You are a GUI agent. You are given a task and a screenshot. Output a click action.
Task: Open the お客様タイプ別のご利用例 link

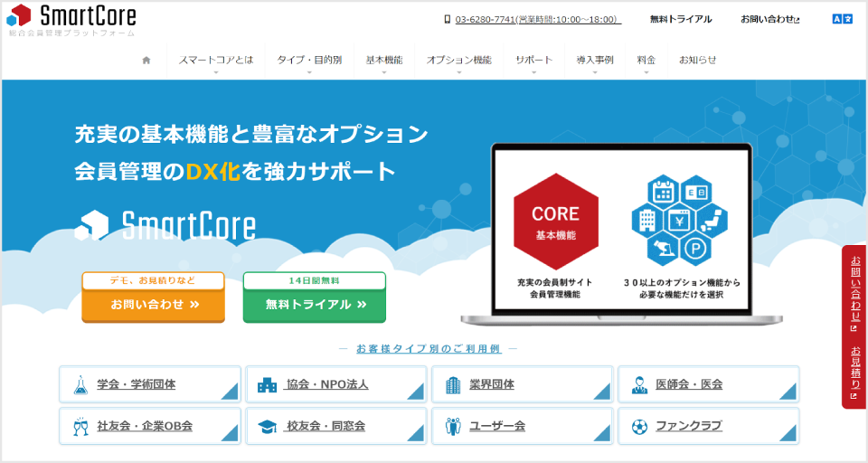[x=429, y=349]
